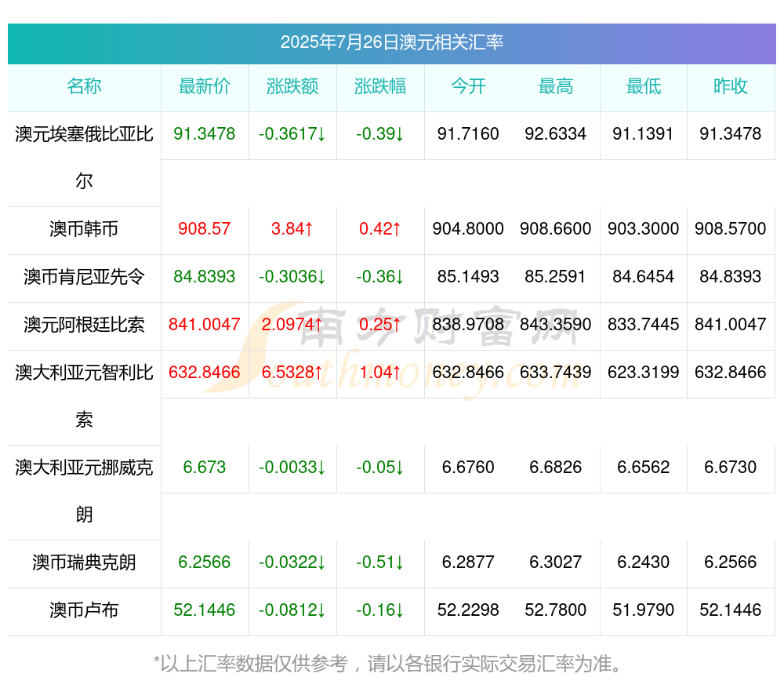Click latest price 6.2566 in green
This screenshot has height=688, width=784.
205,562
